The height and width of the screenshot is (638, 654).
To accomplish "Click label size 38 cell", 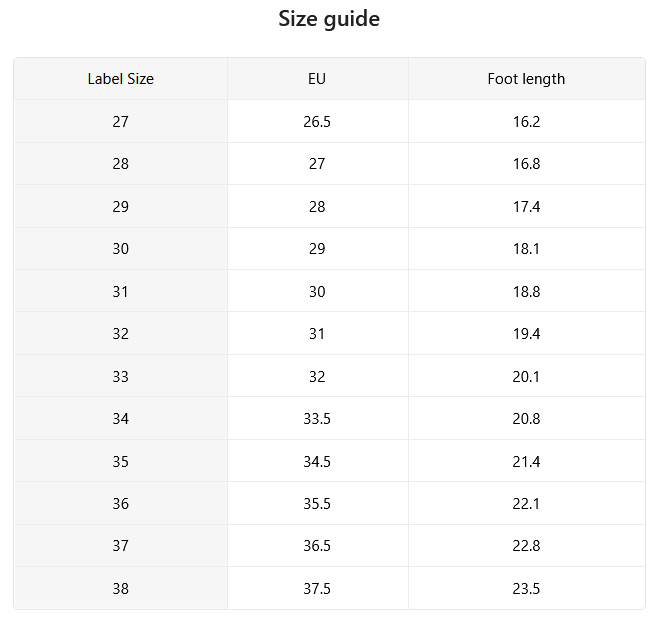I will point(121,588).
